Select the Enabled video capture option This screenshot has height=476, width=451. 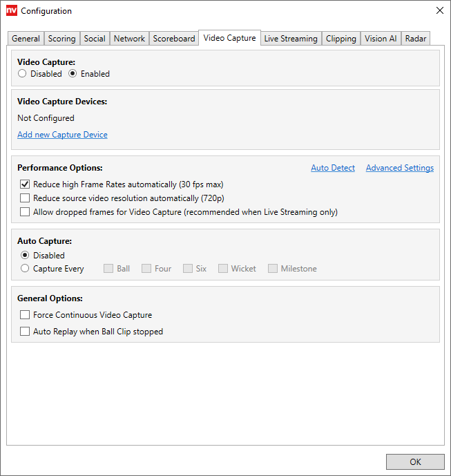click(x=73, y=74)
